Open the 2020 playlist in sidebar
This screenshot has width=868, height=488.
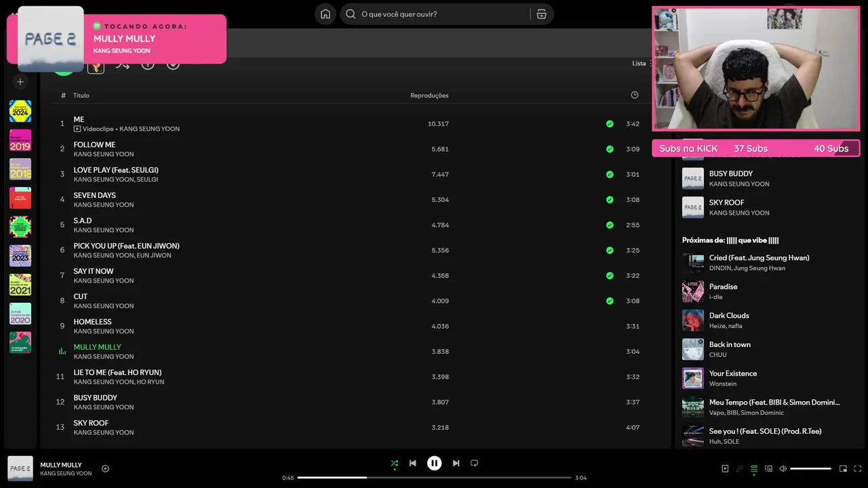(20, 313)
